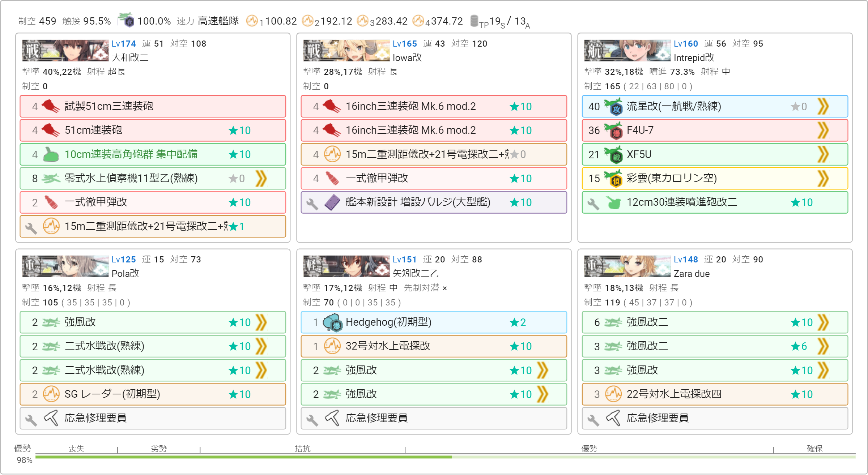Click proficiency chevrons on Zara's ★6 強風改二
Viewport: 868px width, 475px height.
point(823,346)
